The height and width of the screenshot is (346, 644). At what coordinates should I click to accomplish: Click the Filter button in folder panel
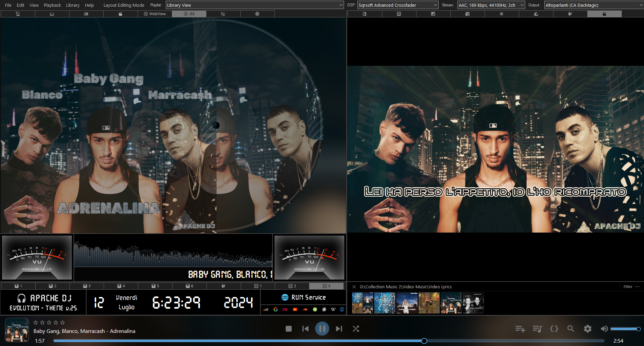click(628, 287)
